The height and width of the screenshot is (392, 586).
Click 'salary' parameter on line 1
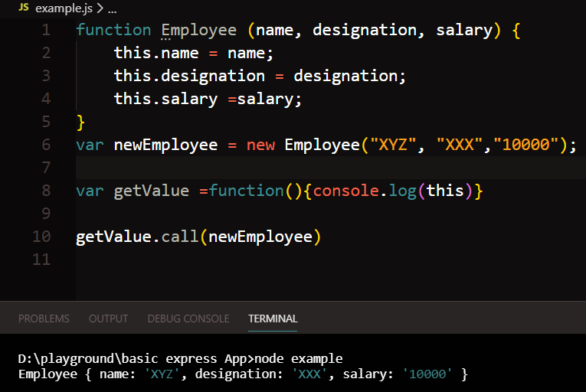click(464, 31)
